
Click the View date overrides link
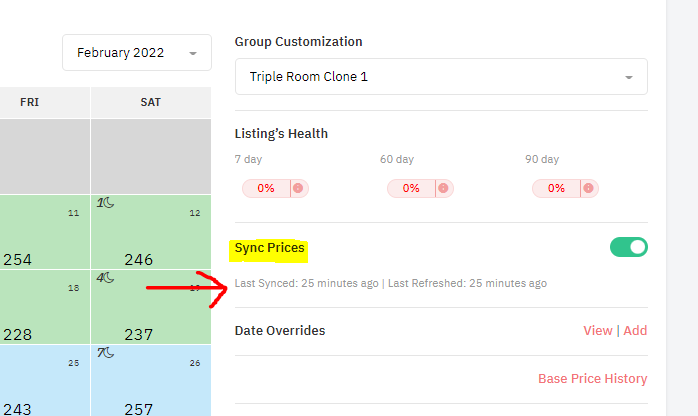pyautogui.click(x=597, y=331)
